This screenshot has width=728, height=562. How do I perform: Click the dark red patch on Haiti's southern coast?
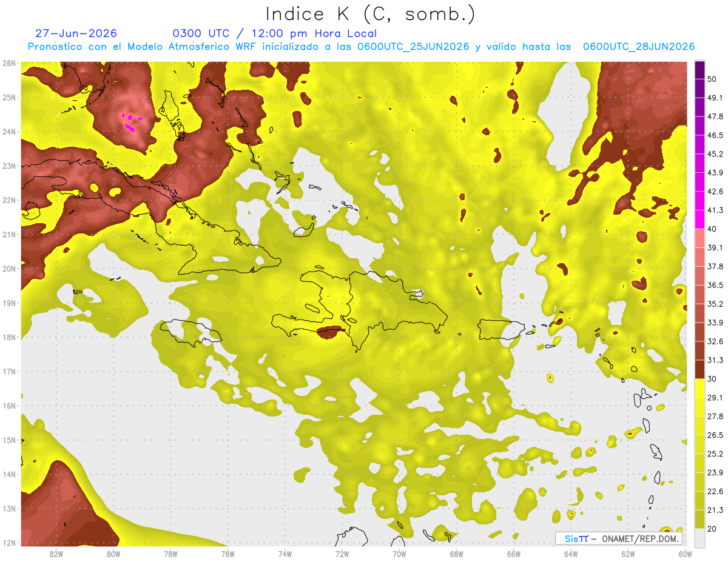tap(331, 332)
